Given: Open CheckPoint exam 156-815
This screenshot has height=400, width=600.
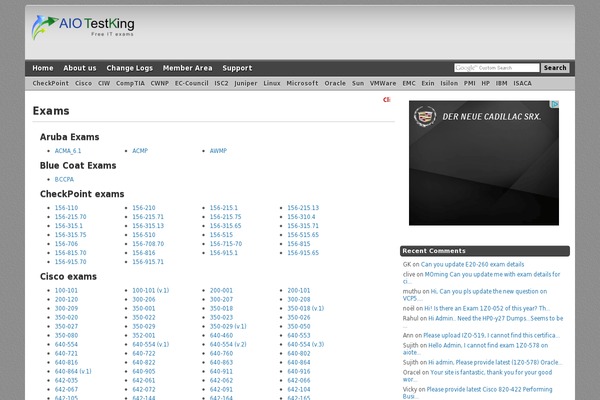Looking at the screenshot, I should pos(299,244).
